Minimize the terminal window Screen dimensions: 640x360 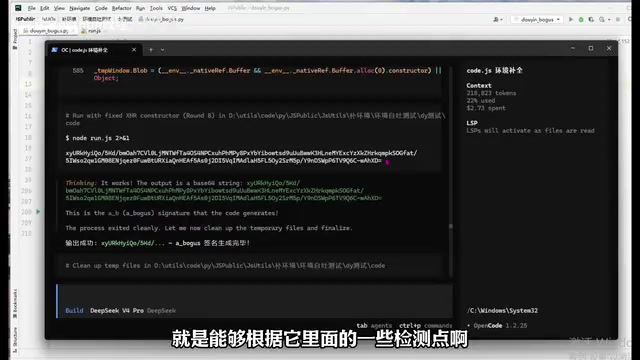pyautogui.click(x=573, y=48)
